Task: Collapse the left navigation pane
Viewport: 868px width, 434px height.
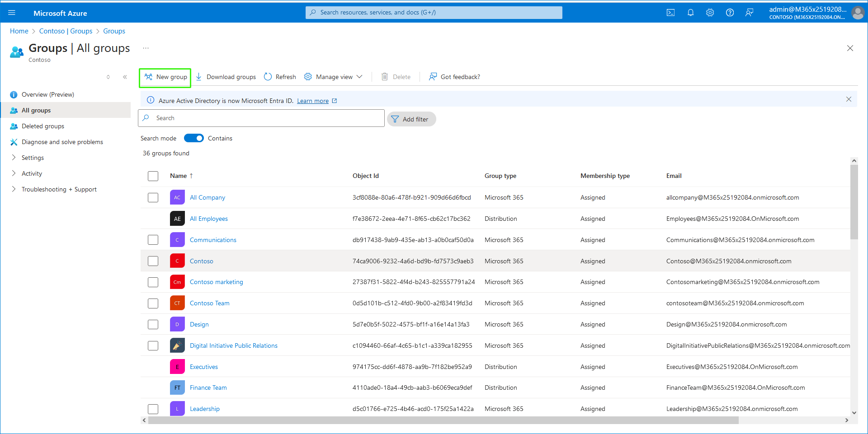Action: click(x=125, y=77)
